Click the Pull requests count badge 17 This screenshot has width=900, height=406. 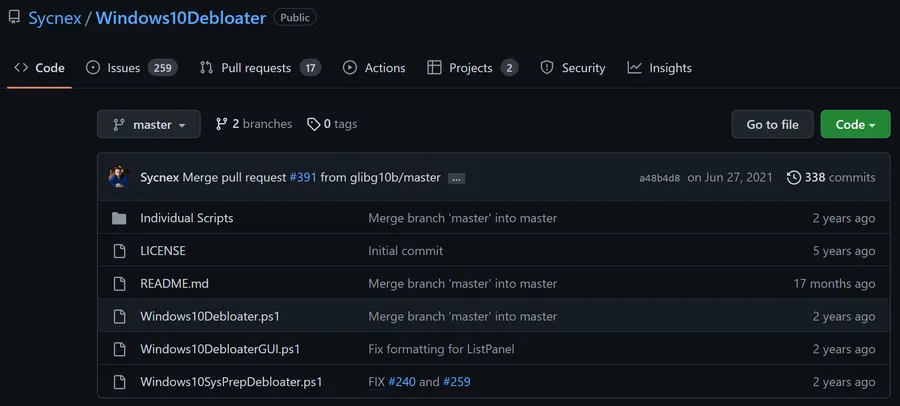click(310, 68)
